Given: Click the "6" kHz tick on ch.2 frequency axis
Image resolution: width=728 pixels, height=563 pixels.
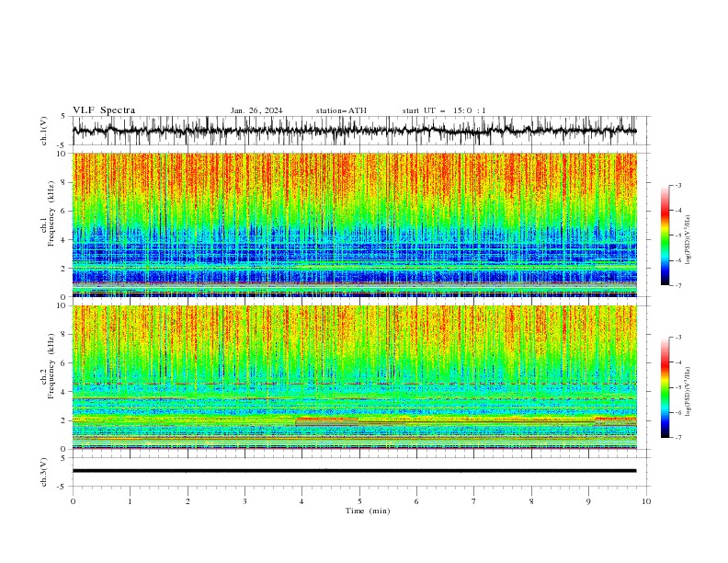Looking at the screenshot, I should point(64,362).
